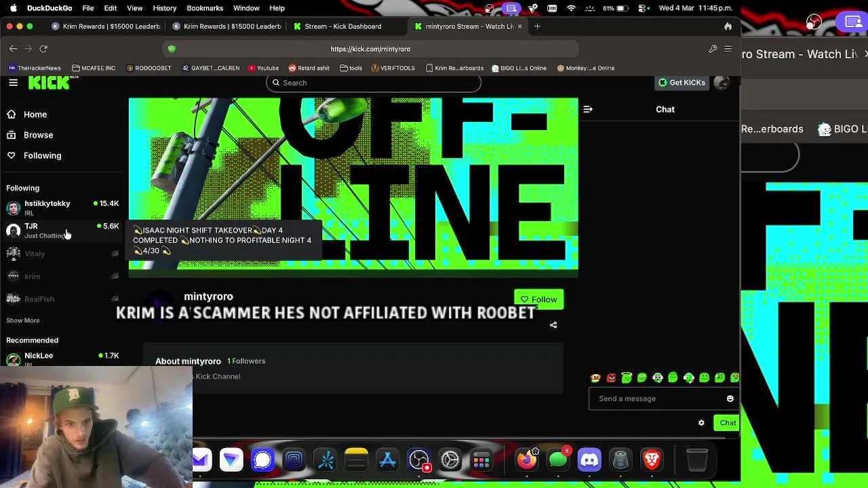
Task: Open the Kick hamburger sidebar menu
Action: (x=13, y=83)
